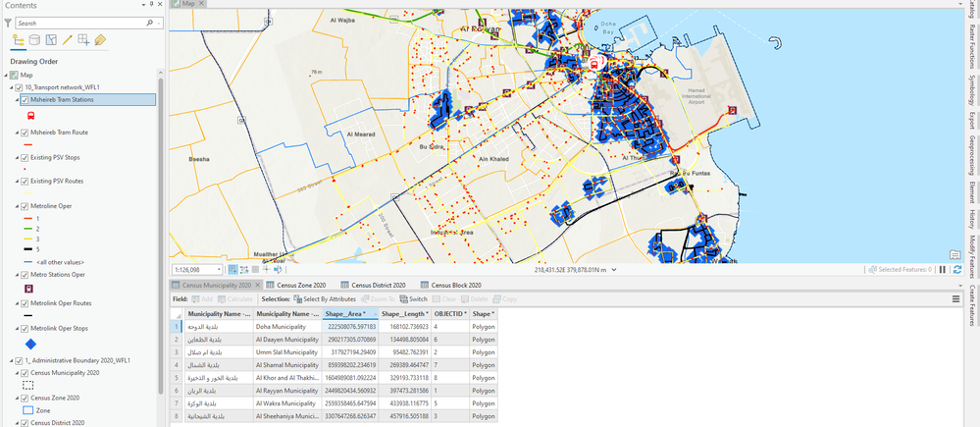Click List By Editing pencil icon
The width and height of the screenshot is (980, 427).
[68, 40]
